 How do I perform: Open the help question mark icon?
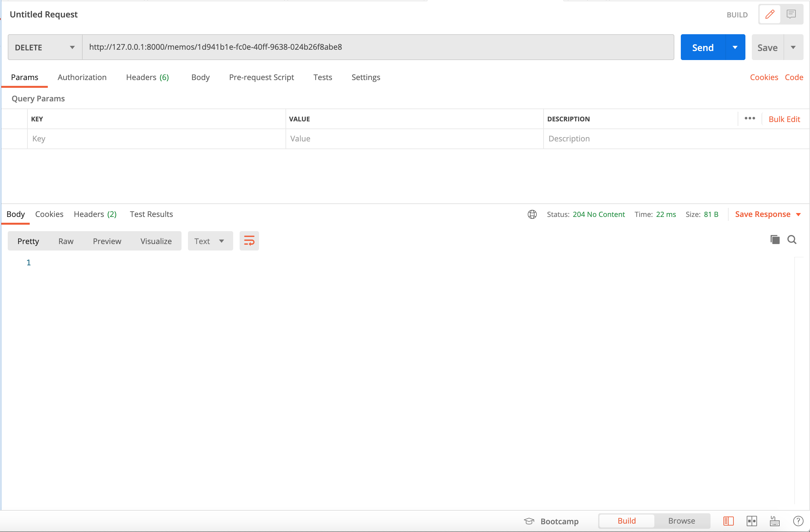coord(798,521)
